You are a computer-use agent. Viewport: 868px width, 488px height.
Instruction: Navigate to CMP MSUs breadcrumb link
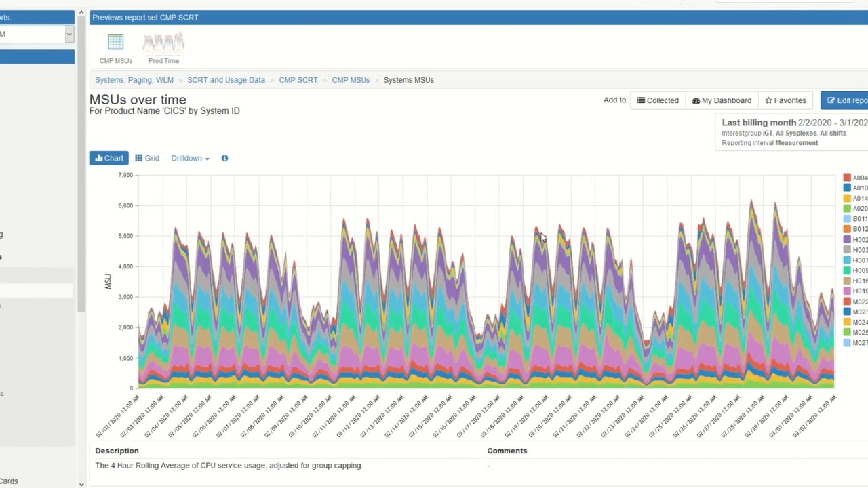click(351, 80)
